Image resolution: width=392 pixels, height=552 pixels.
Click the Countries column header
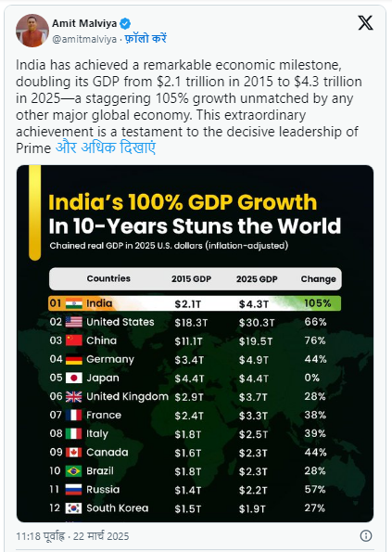coord(108,278)
